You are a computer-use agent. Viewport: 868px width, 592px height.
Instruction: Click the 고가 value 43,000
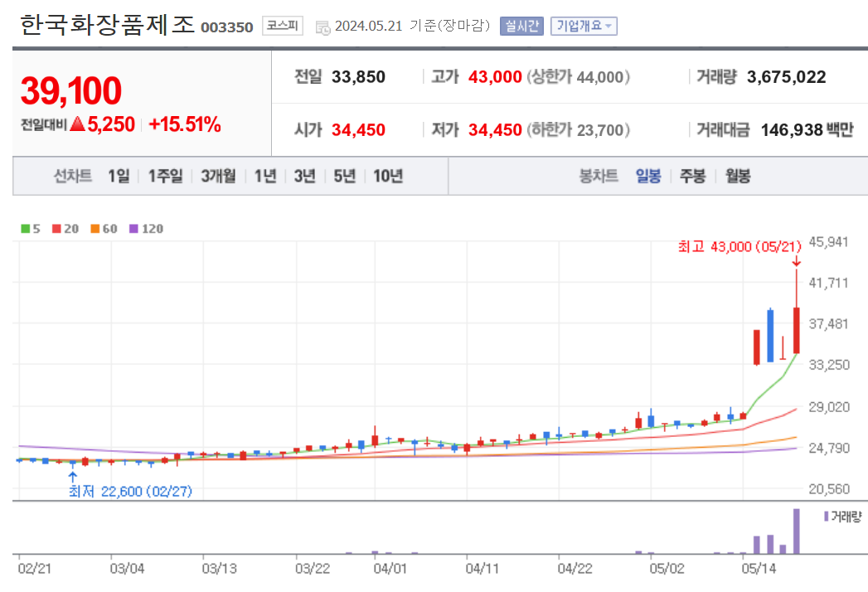(x=495, y=76)
